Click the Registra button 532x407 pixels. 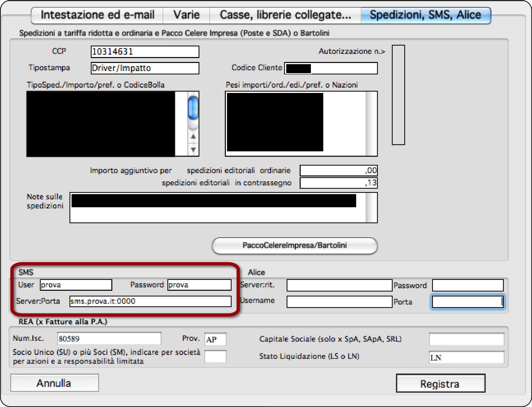point(440,383)
